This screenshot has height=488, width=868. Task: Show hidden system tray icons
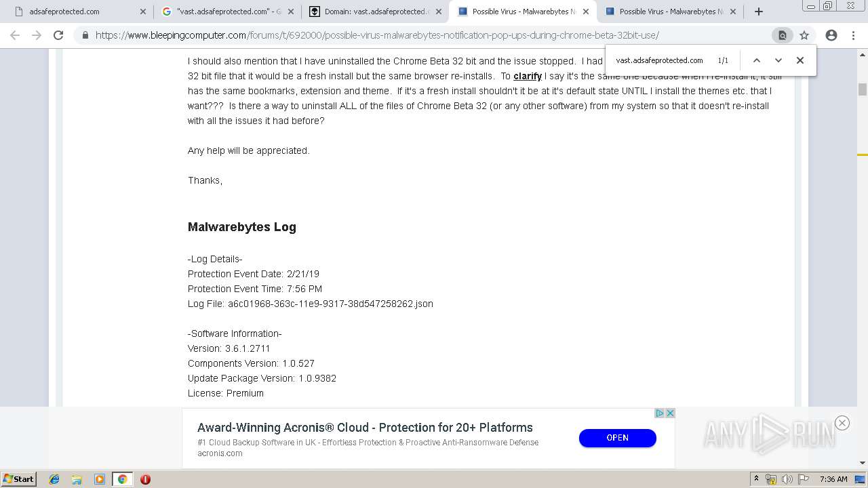click(756, 479)
